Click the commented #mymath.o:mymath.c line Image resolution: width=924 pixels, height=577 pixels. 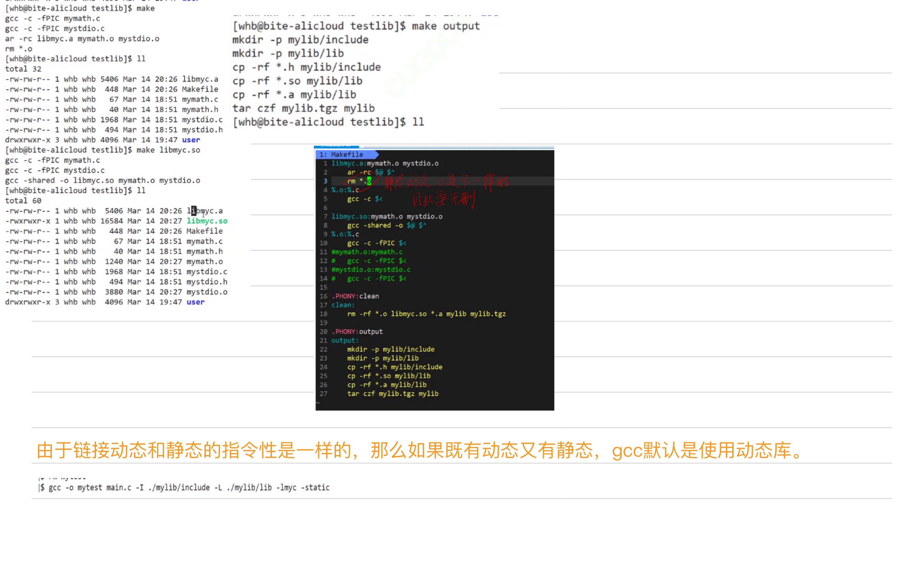pos(367,252)
